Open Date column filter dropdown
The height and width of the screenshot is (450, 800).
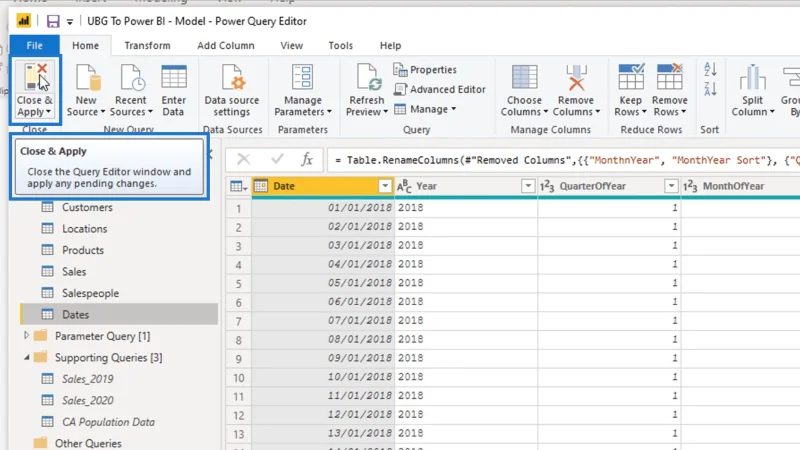385,186
